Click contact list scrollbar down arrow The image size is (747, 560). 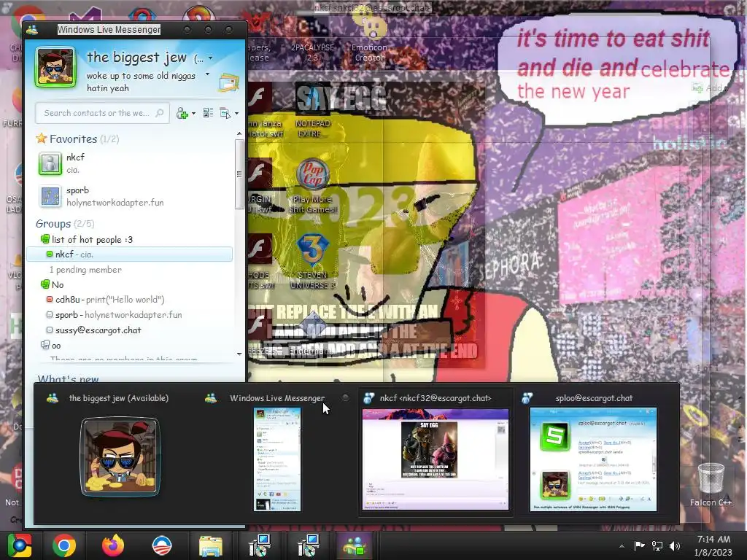(x=239, y=354)
